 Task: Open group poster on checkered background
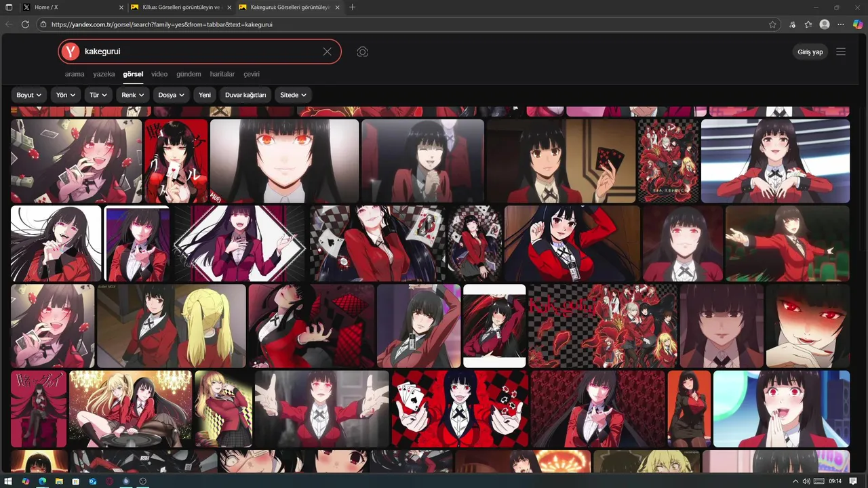point(668,161)
